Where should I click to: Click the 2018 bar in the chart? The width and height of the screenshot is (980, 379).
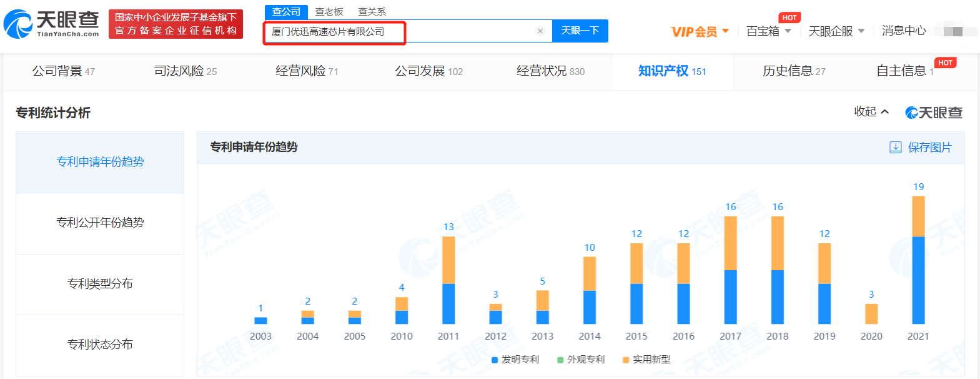coord(778,270)
